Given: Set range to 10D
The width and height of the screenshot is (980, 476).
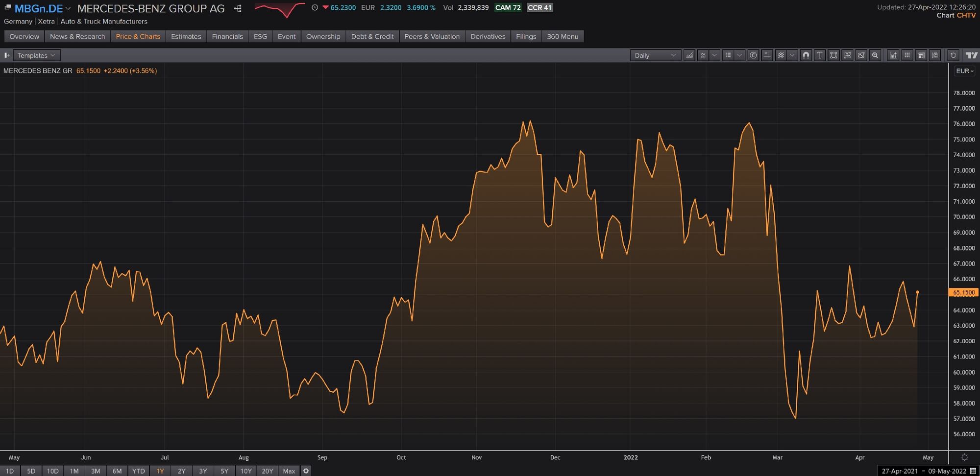Looking at the screenshot, I should [x=52, y=471].
